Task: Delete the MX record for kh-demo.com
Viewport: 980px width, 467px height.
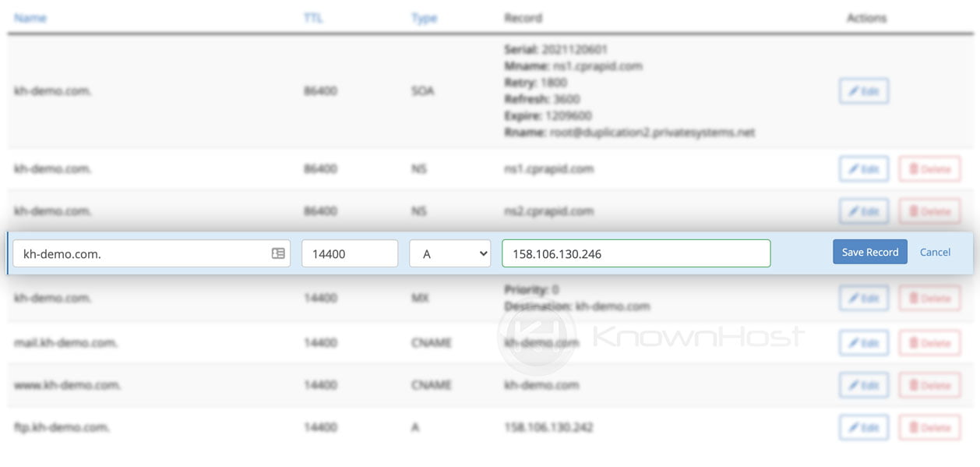Action: click(929, 298)
